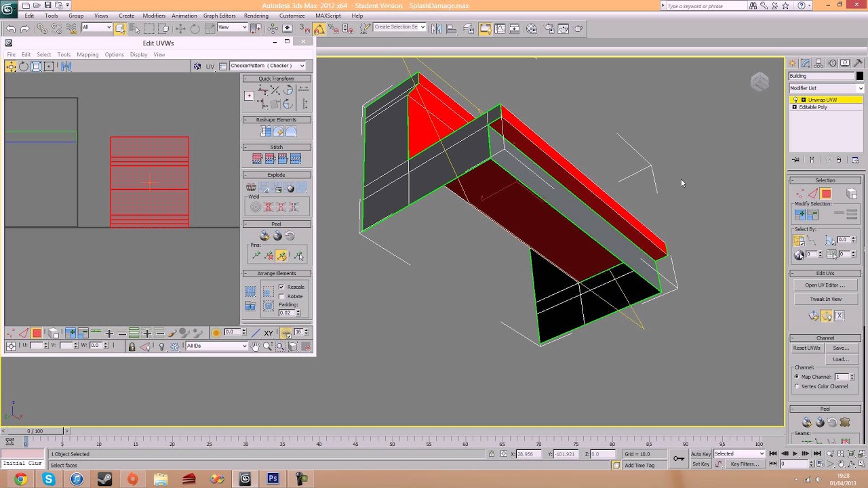
Task: Open the Hierarchy command panel tab
Action: click(818, 63)
